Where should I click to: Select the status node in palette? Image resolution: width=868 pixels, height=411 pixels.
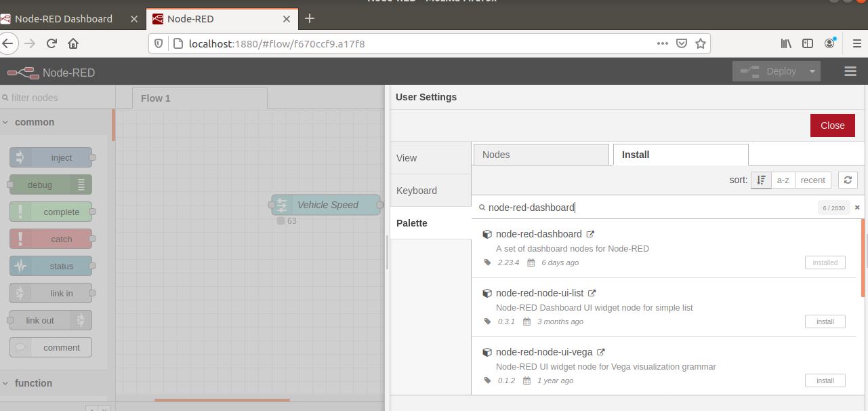(x=51, y=266)
